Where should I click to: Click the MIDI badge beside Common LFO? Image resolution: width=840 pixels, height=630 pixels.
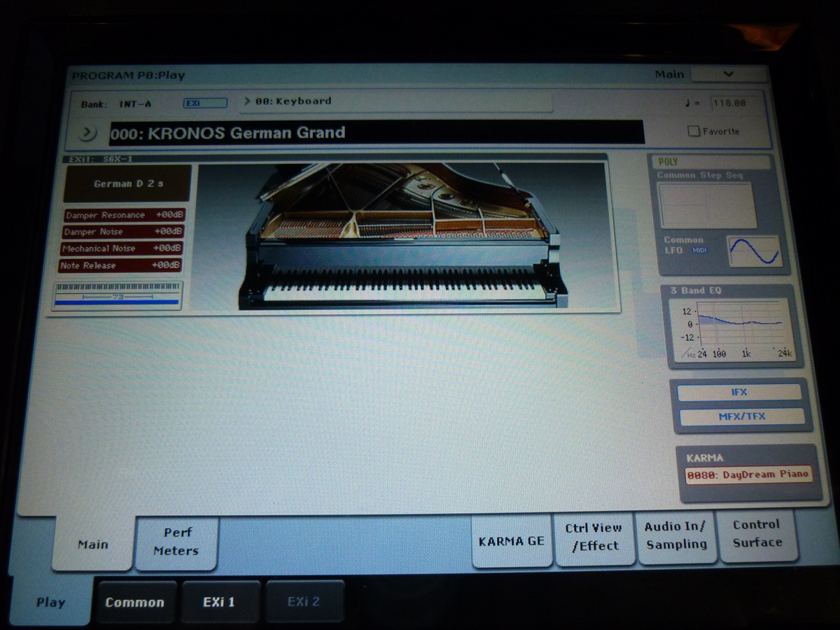click(701, 251)
